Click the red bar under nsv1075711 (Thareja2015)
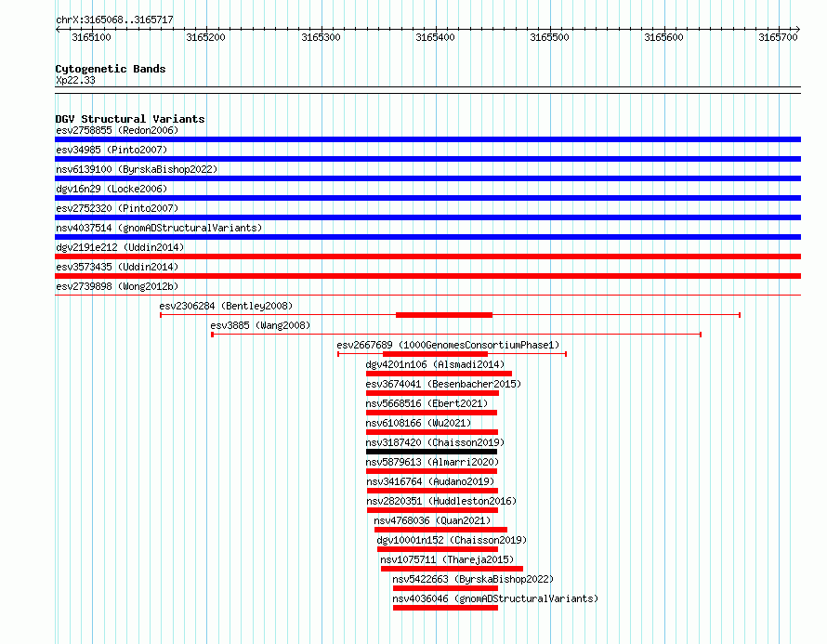This screenshot has height=644, width=827. (452, 569)
